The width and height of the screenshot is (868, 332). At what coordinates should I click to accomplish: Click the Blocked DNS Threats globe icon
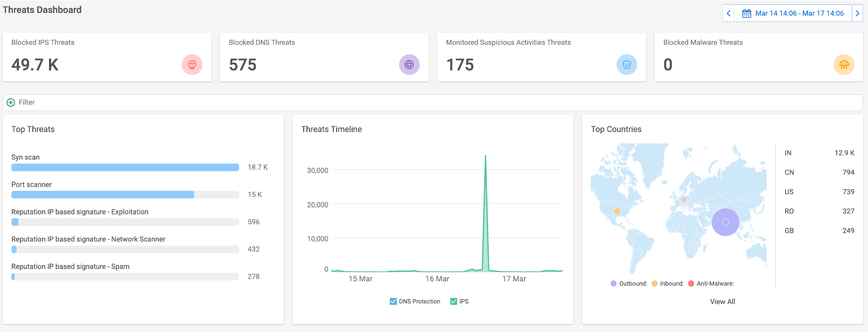coord(409,65)
